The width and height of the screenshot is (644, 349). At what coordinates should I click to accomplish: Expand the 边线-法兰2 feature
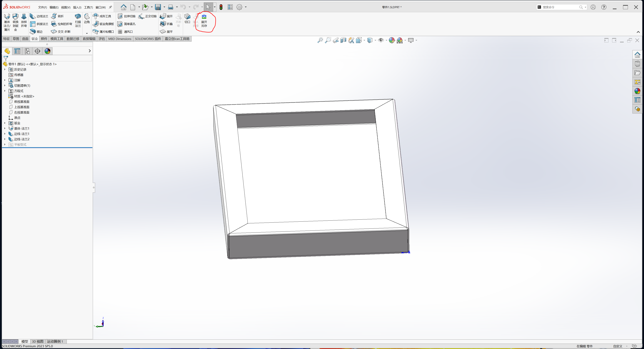pos(5,139)
